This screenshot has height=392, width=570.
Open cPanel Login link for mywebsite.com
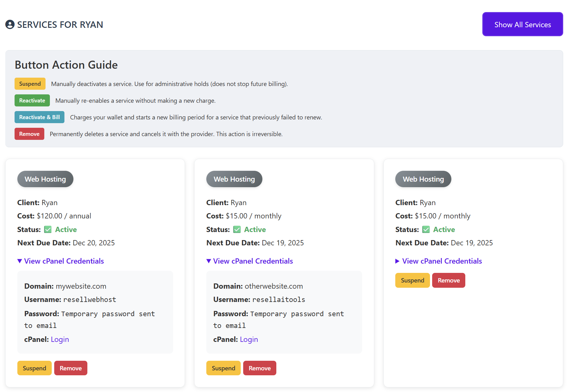(x=60, y=339)
